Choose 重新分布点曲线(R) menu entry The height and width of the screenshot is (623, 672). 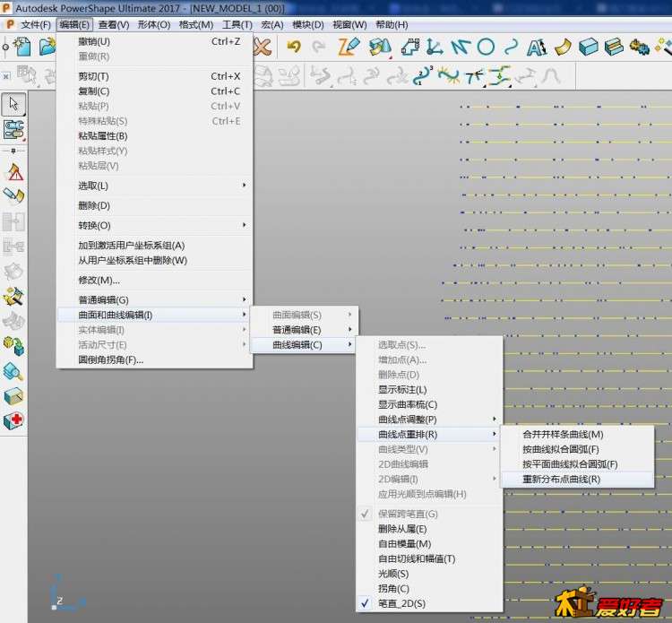point(577,479)
